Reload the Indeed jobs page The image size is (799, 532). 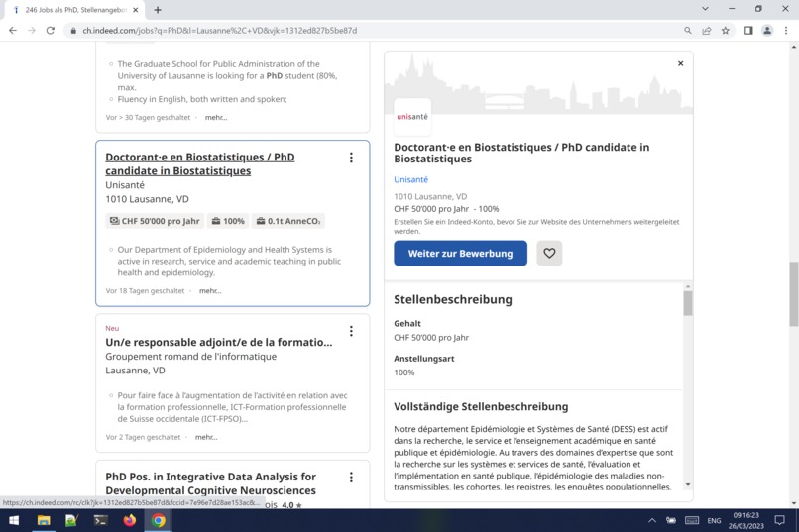(50, 31)
